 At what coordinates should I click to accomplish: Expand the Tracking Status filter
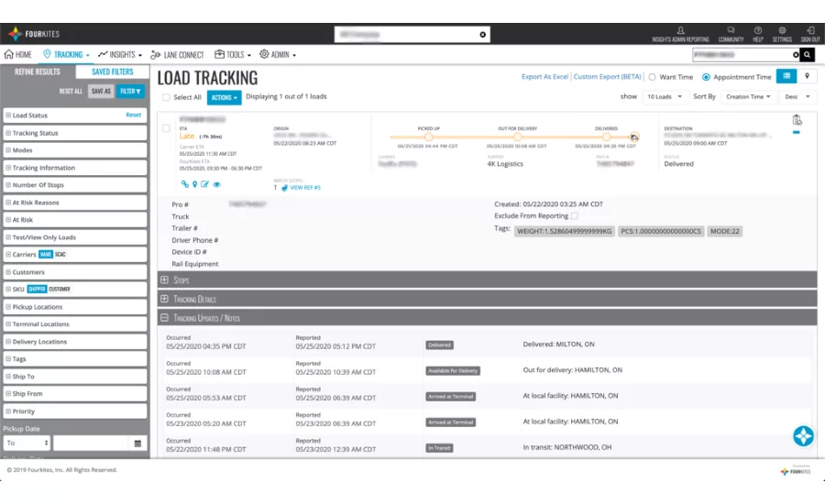pyautogui.click(x=75, y=133)
